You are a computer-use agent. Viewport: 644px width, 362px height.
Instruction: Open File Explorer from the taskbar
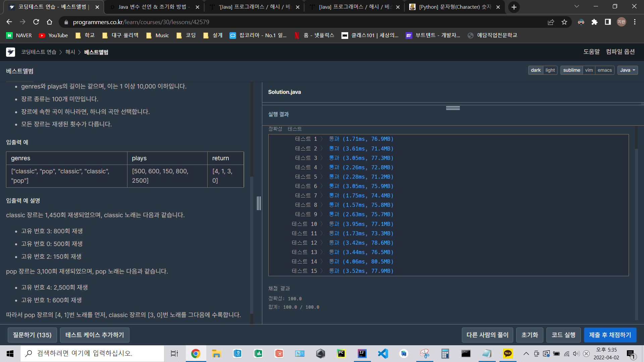coord(216,353)
